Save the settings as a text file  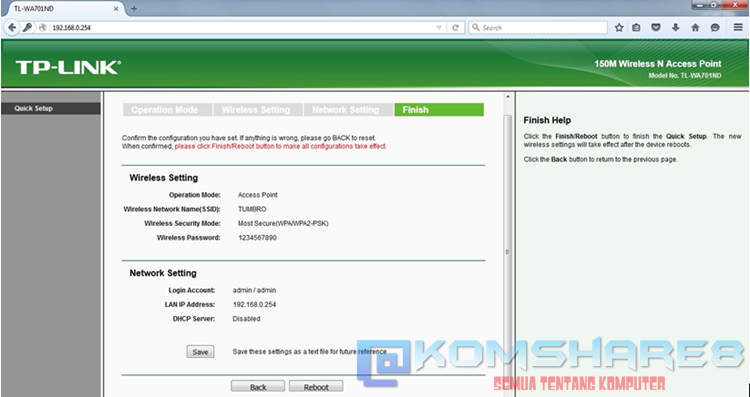click(200, 352)
